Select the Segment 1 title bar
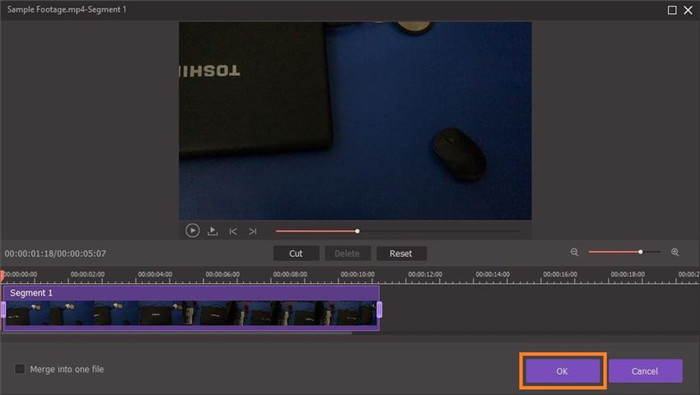Viewport: 700px width, 395px height. click(191, 293)
